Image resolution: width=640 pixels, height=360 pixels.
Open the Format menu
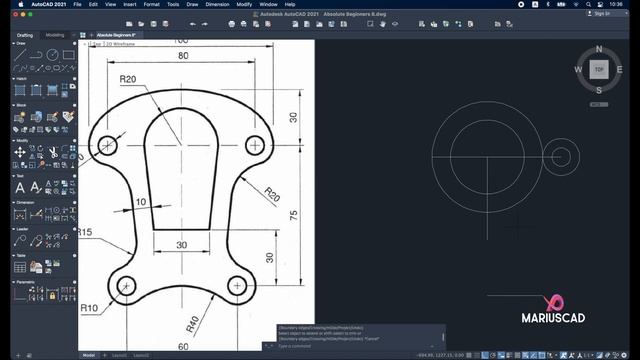(151, 4)
